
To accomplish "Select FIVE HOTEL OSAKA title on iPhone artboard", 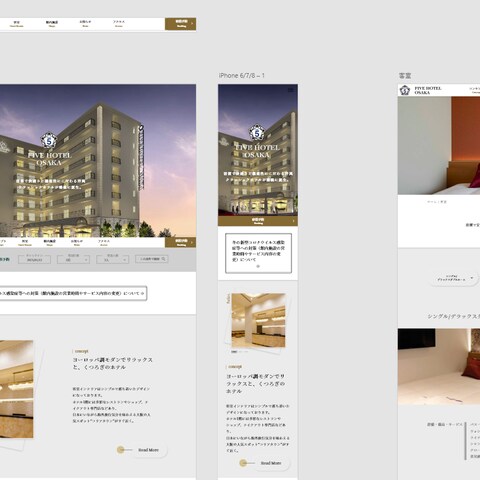I will [x=257, y=151].
